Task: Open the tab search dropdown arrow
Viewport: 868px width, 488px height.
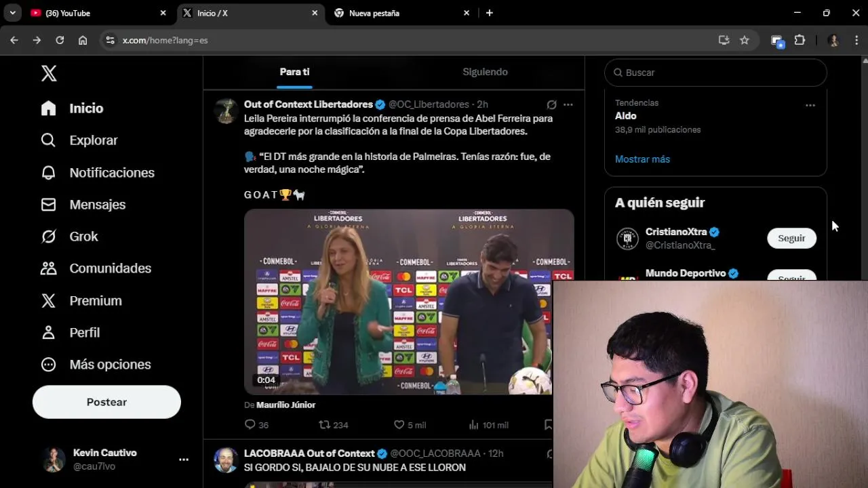Action: [x=12, y=13]
